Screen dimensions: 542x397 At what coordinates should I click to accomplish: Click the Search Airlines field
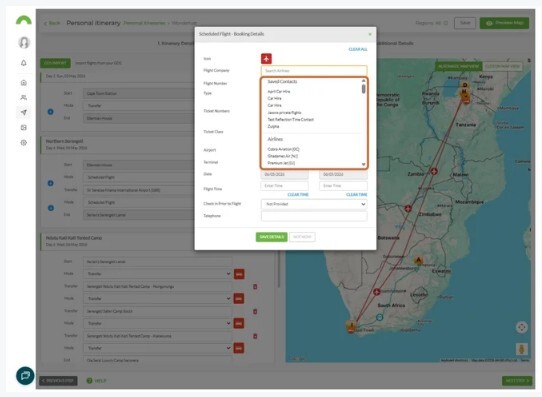314,71
